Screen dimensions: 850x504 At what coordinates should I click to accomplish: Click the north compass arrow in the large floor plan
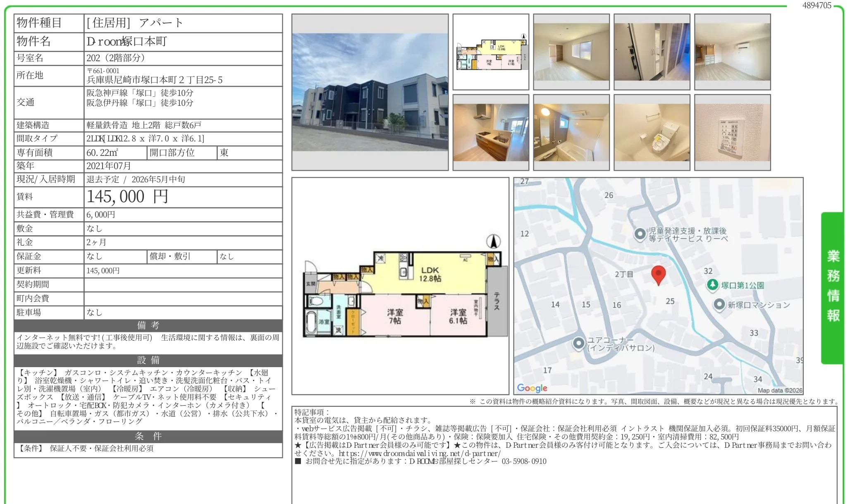pyautogui.click(x=494, y=241)
